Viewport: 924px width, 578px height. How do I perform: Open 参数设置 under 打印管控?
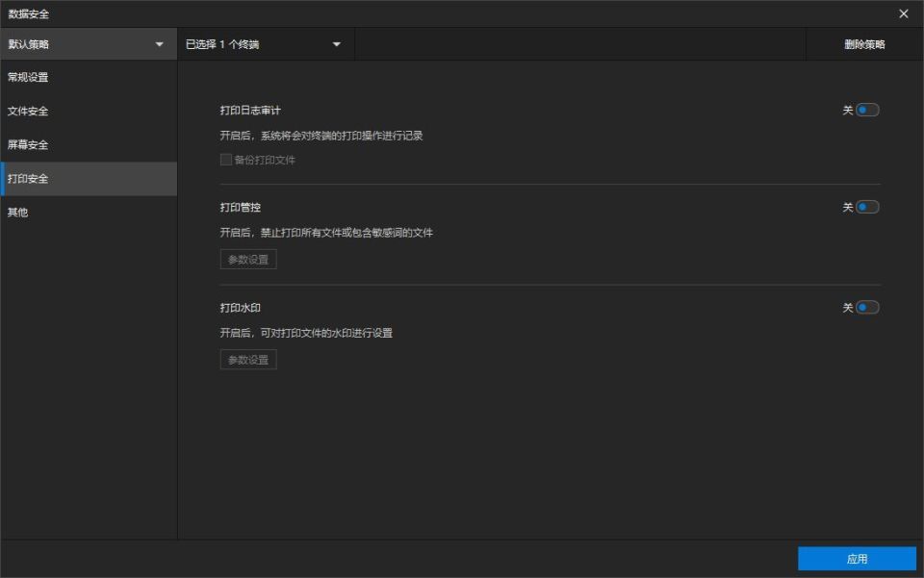248,260
